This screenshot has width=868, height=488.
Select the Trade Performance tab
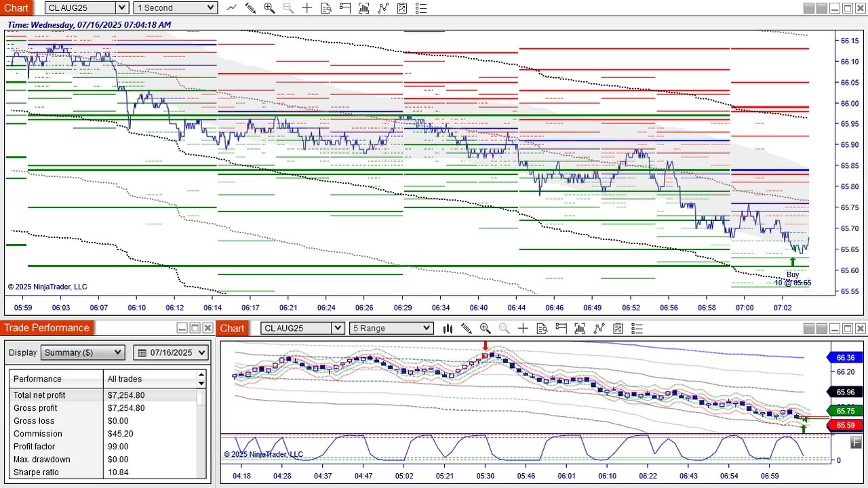point(47,328)
